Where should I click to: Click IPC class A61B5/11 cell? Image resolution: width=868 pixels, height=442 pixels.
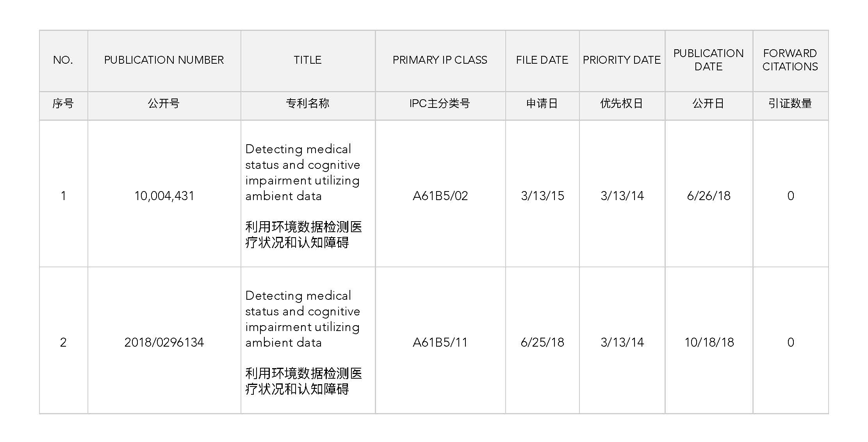[440, 342]
